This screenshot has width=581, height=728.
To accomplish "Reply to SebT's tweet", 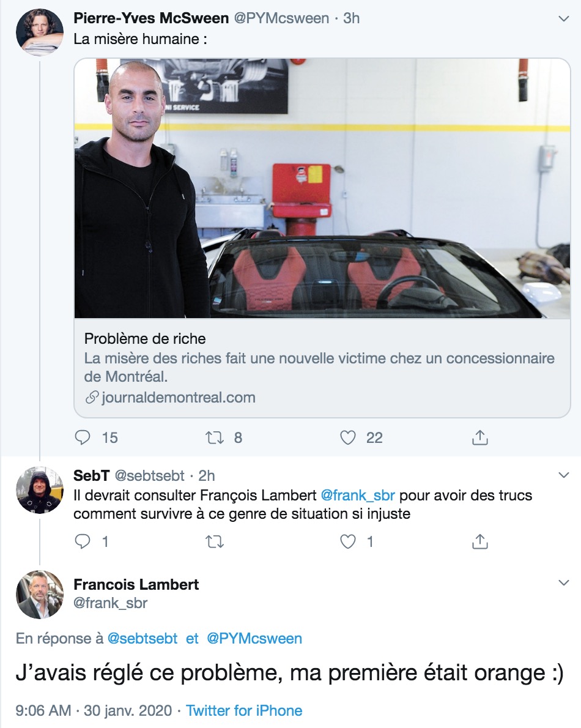I will (x=83, y=541).
